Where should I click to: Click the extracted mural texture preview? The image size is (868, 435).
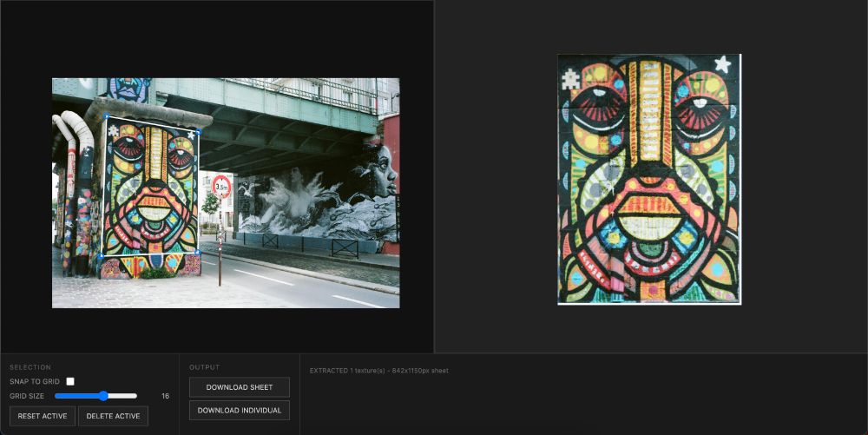coord(649,179)
